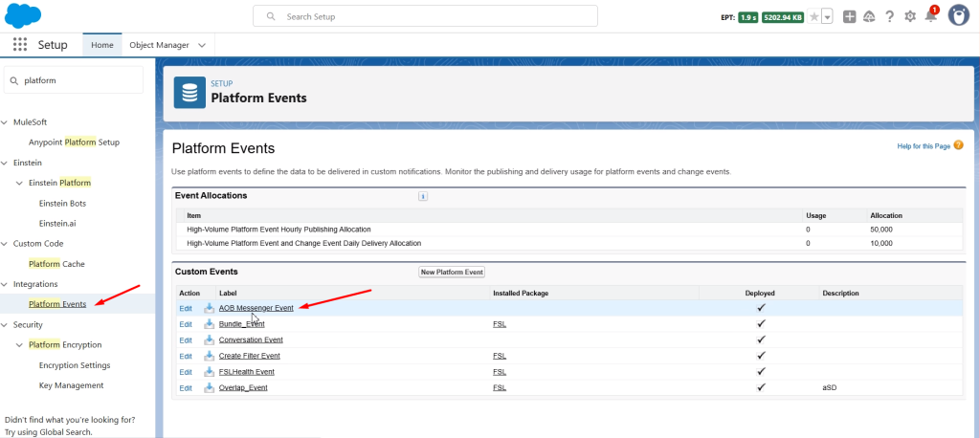The image size is (980, 438).
Task: Open the App Launcher grid icon
Action: click(20, 44)
